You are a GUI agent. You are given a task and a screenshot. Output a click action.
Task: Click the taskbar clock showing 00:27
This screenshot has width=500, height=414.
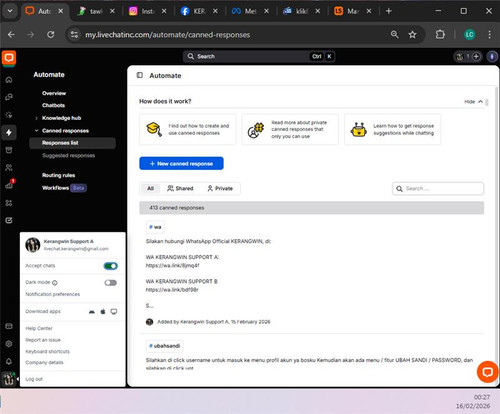[482, 397]
